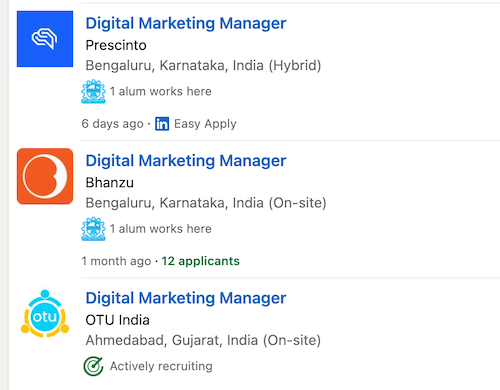The width and height of the screenshot is (500, 390).
Task: Click the Prescinto company logo
Action: coord(45,39)
